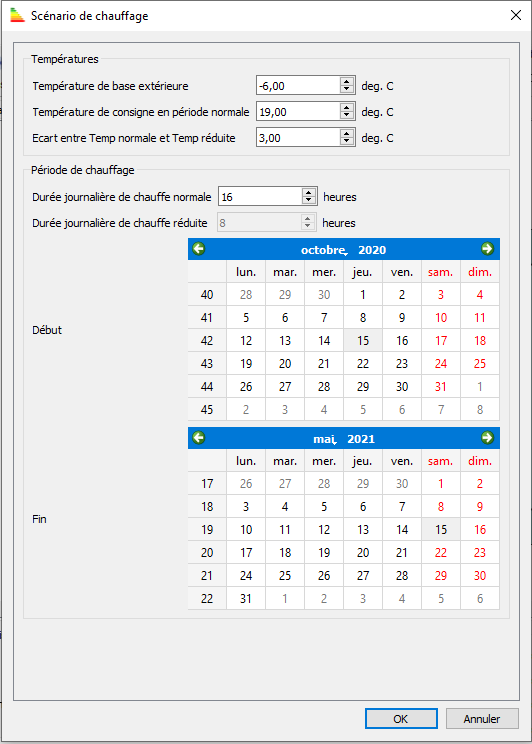
Task: Select 22 octobre in Début calendar
Action: [363, 363]
